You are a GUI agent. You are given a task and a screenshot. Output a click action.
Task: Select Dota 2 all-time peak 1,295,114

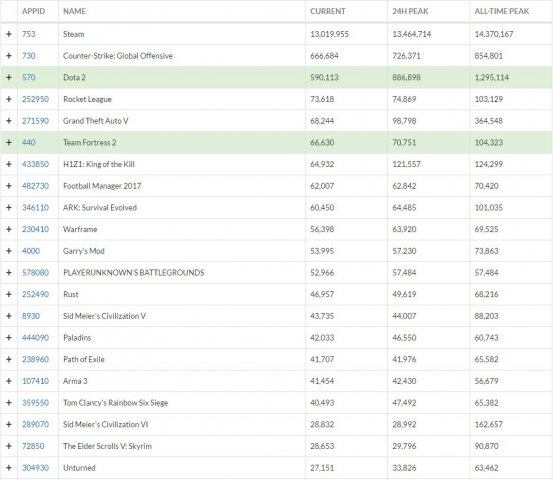[492, 77]
